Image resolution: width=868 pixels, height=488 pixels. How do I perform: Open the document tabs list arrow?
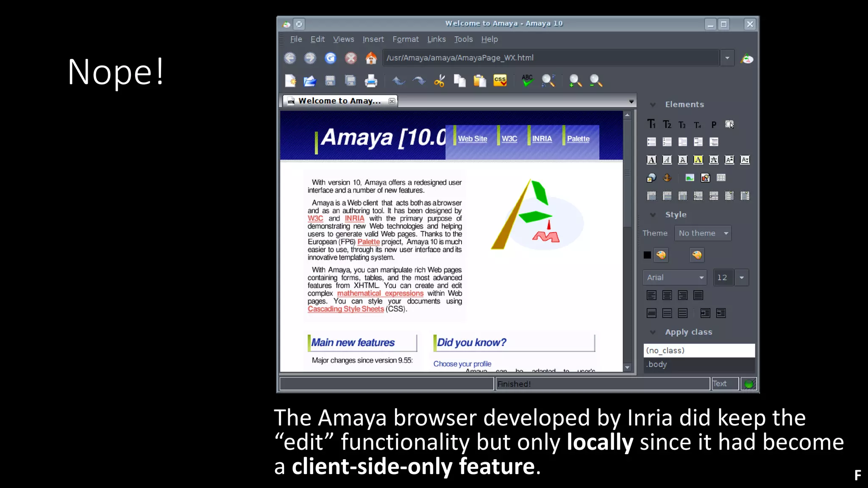click(x=632, y=102)
